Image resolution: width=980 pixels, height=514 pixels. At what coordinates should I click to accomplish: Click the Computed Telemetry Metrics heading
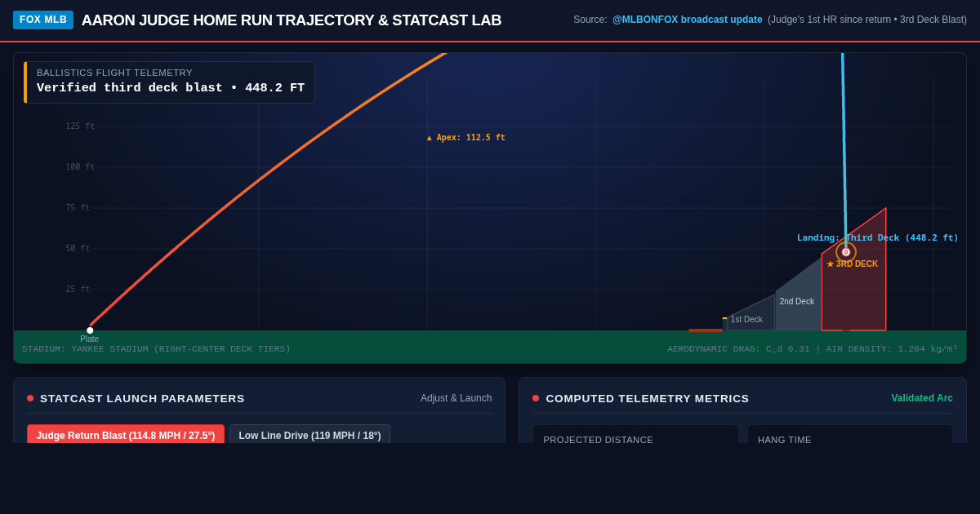click(648, 398)
